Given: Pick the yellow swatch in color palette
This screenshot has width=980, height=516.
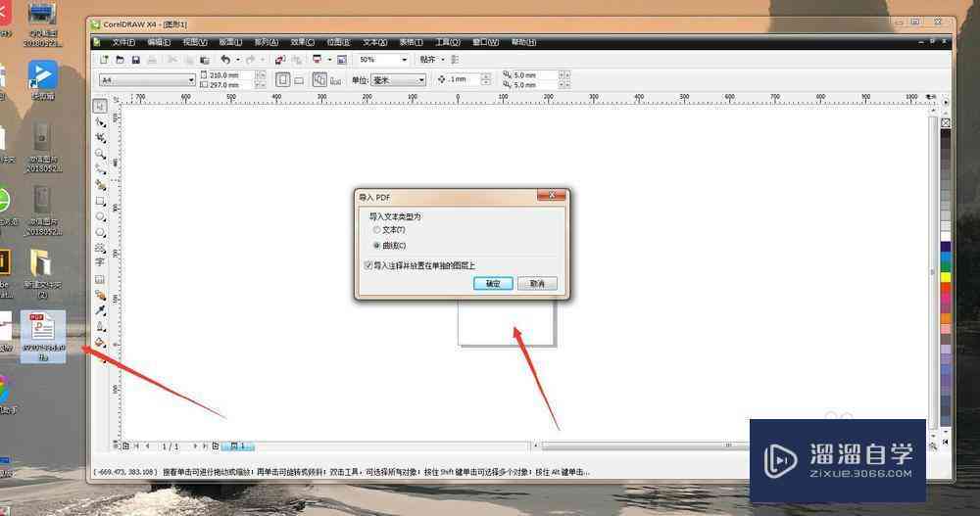Looking at the screenshot, I should coord(946,277).
